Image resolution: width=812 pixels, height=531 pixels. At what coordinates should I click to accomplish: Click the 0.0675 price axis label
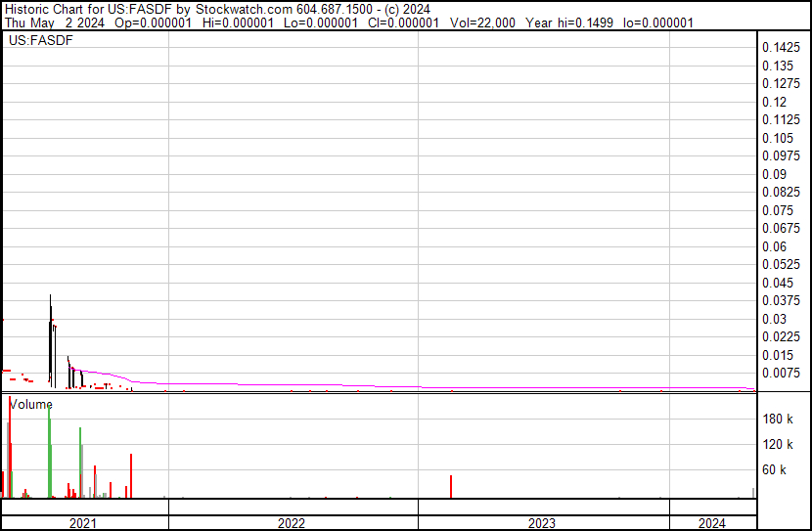tap(781, 229)
